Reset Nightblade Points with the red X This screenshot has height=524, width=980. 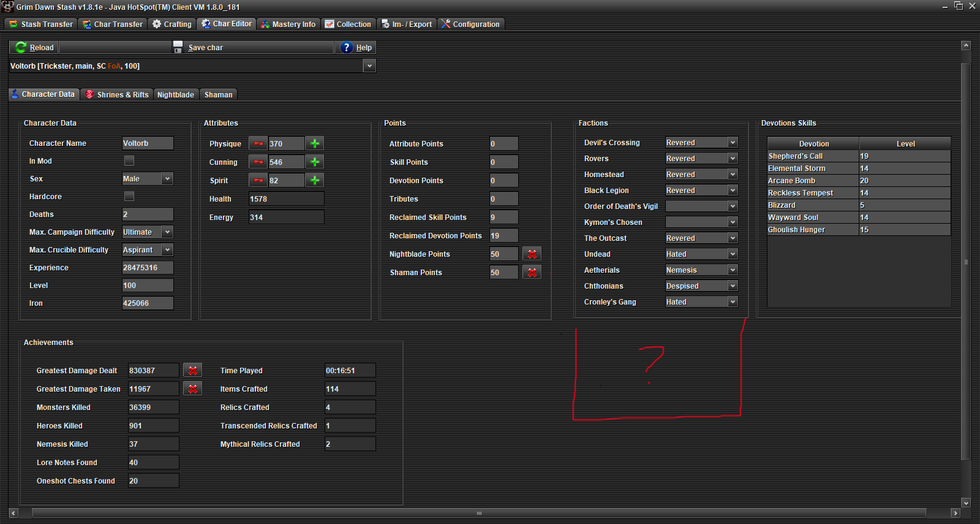(x=532, y=254)
